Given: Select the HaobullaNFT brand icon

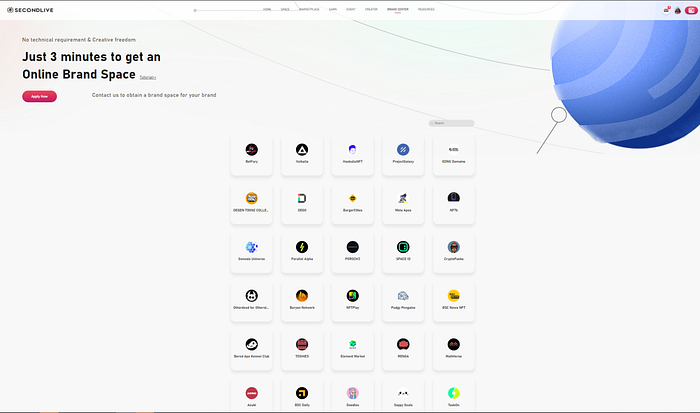Looking at the screenshot, I should pyautogui.click(x=352, y=150).
